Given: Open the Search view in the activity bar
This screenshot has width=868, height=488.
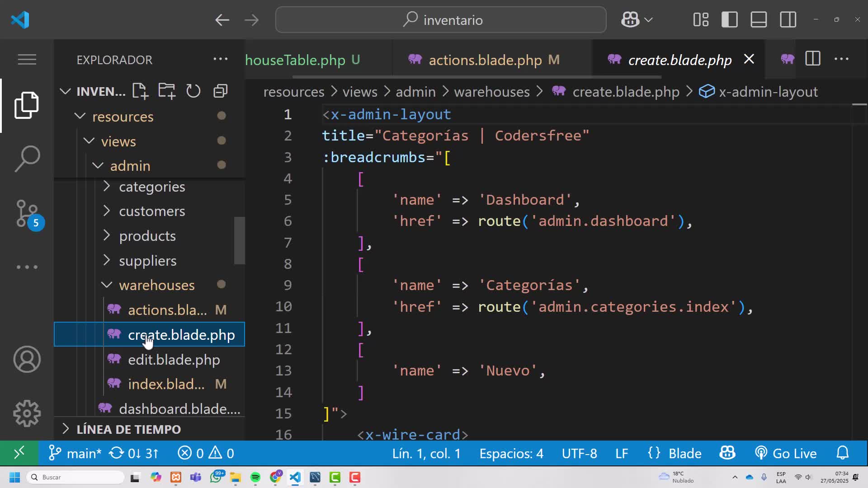Looking at the screenshot, I should [27, 159].
